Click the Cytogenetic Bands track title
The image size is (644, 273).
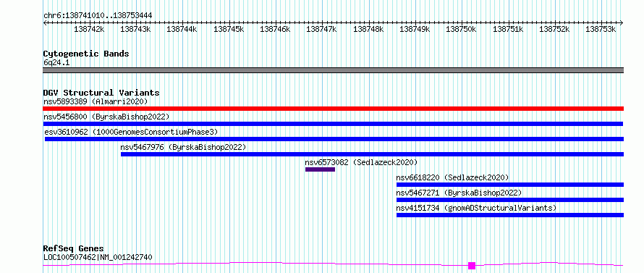pyautogui.click(x=86, y=54)
